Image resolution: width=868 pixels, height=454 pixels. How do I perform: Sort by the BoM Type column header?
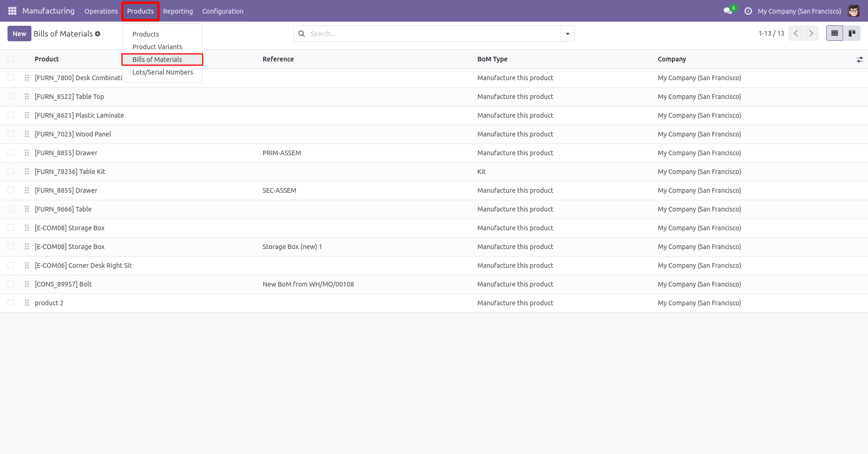(492, 59)
